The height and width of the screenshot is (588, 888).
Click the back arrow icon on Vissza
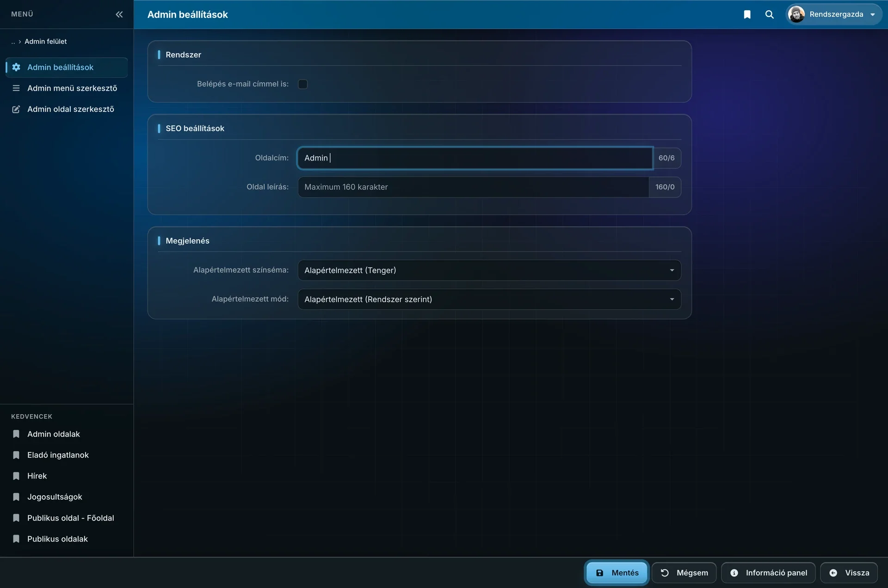coord(833,573)
